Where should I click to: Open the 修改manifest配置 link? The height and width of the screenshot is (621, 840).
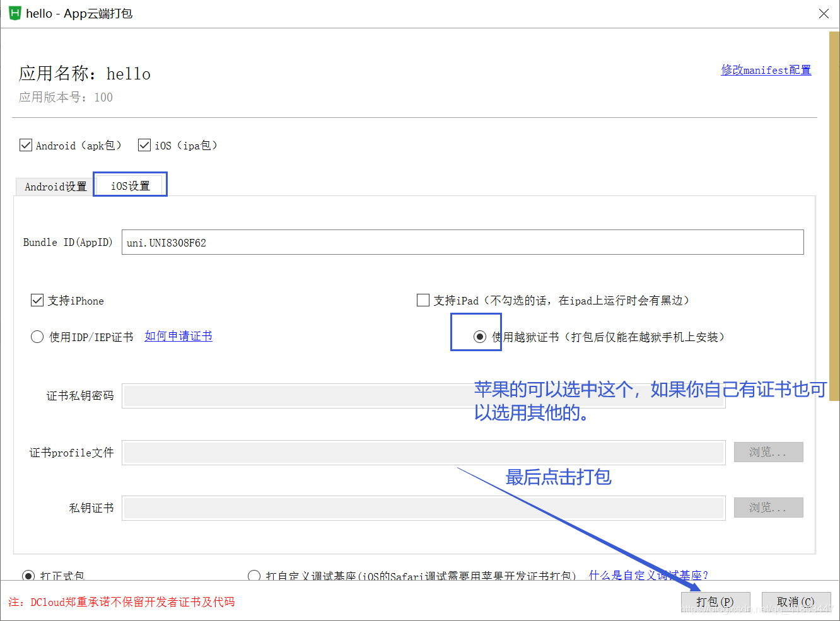tap(766, 70)
